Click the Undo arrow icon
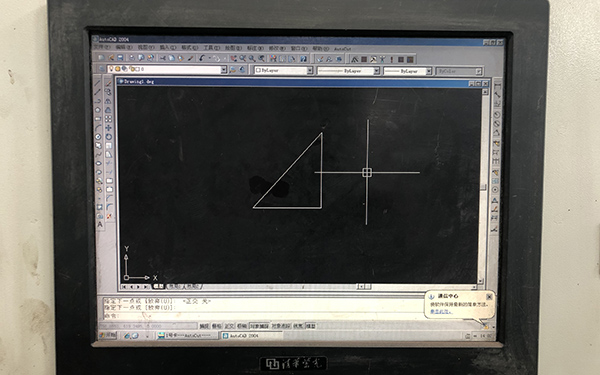 pyautogui.click(x=202, y=59)
